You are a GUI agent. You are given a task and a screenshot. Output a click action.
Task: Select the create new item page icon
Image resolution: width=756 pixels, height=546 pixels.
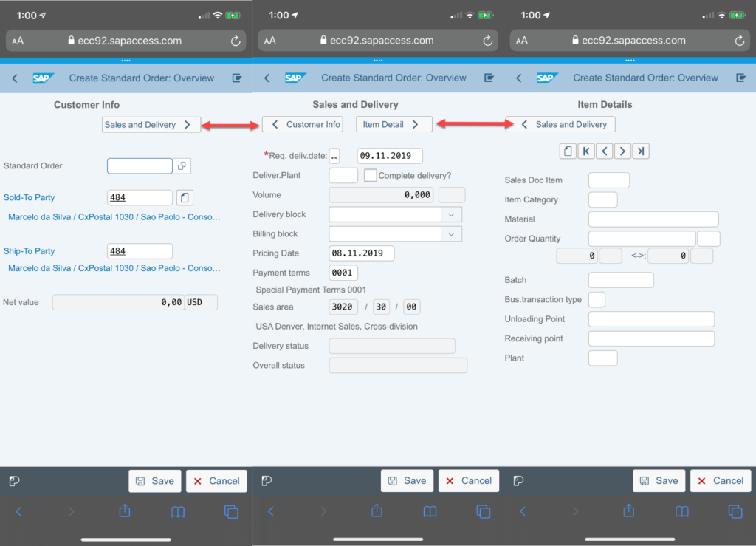(568, 151)
